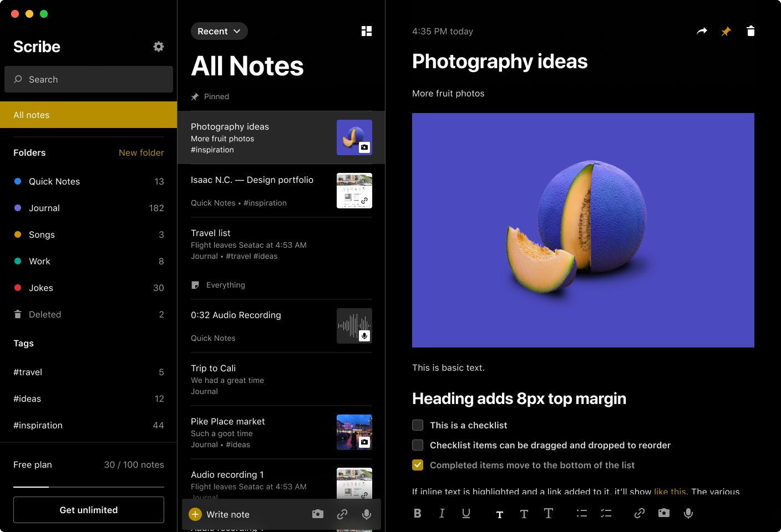Open the Recent sort dropdown

pyautogui.click(x=219, y=31)
